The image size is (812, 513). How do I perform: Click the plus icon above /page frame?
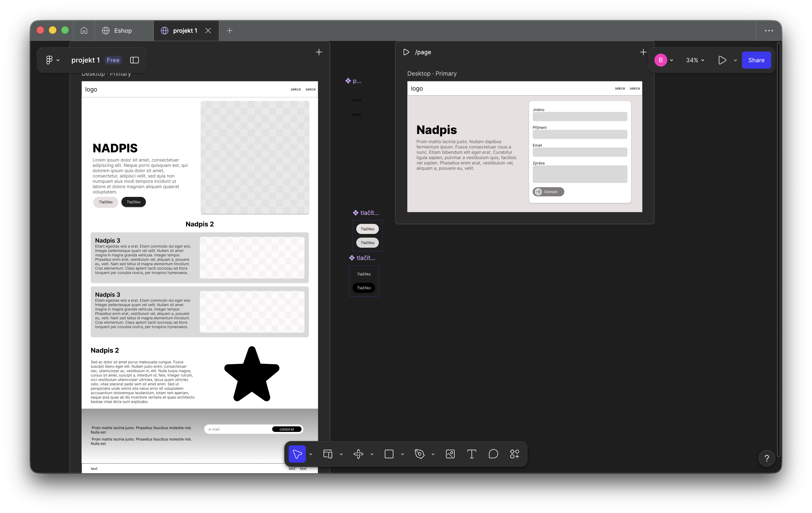[x=643, y=52]
